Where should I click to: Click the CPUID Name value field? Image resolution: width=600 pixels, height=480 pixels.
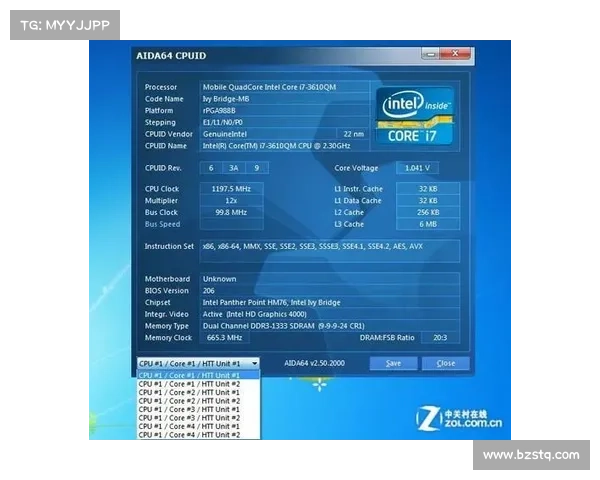pyautogui.click(x=284, y=146)
